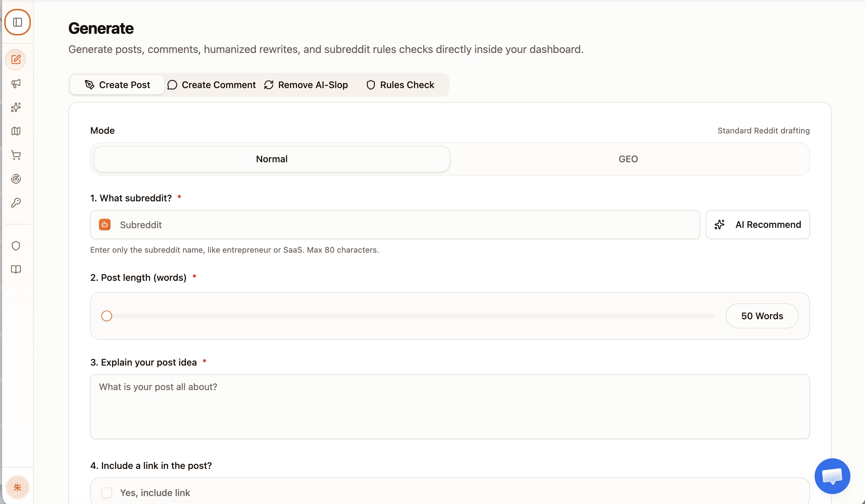Switch to the Create Post tab
The height and width of the screenshot is (504, 865).
coord(117,85)
